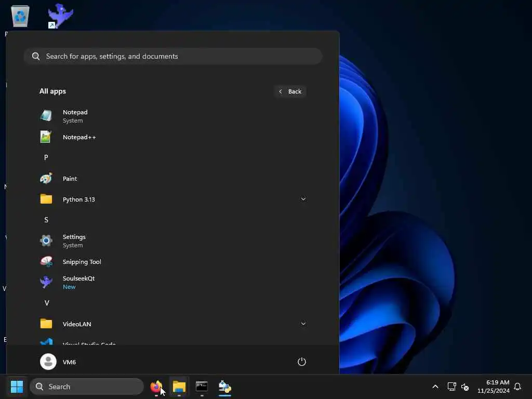Launch Notepad++ from the app list

[172, 137]
